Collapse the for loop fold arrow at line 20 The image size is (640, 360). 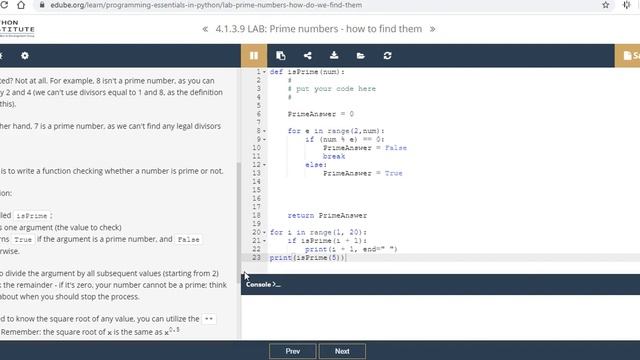pyautogui.click(x=264, y=233)
